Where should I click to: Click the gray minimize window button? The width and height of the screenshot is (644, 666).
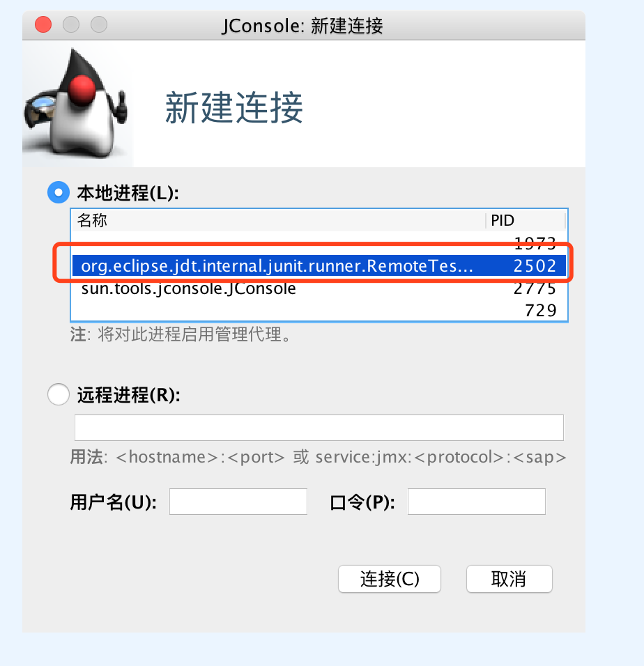(x=71, y=24)
